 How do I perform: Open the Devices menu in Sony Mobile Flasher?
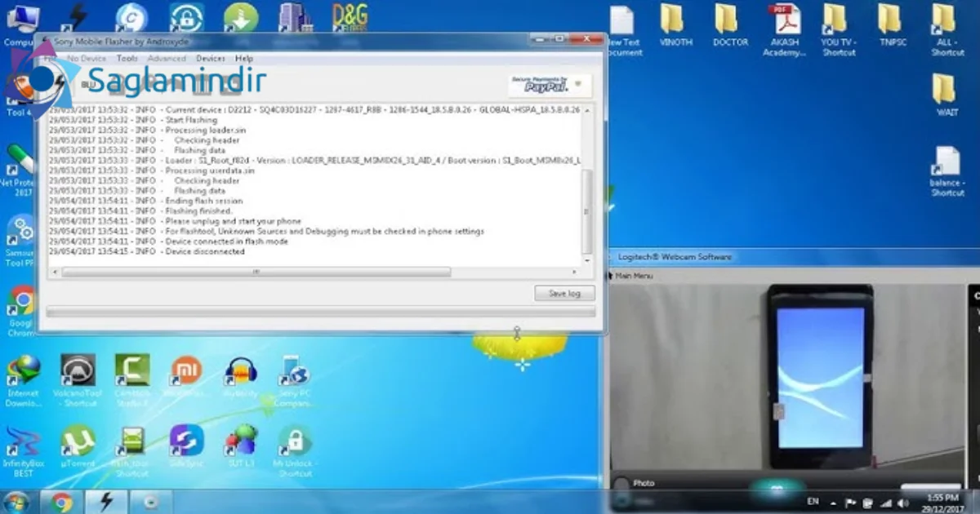click(x=211, y=59)
